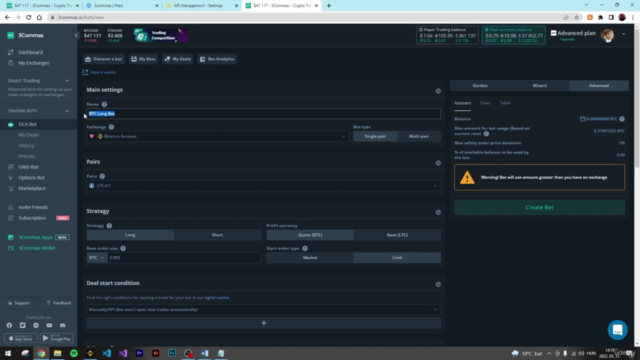Select Single-pair bot type
The image size is (640, 360).
coord(375,136)
